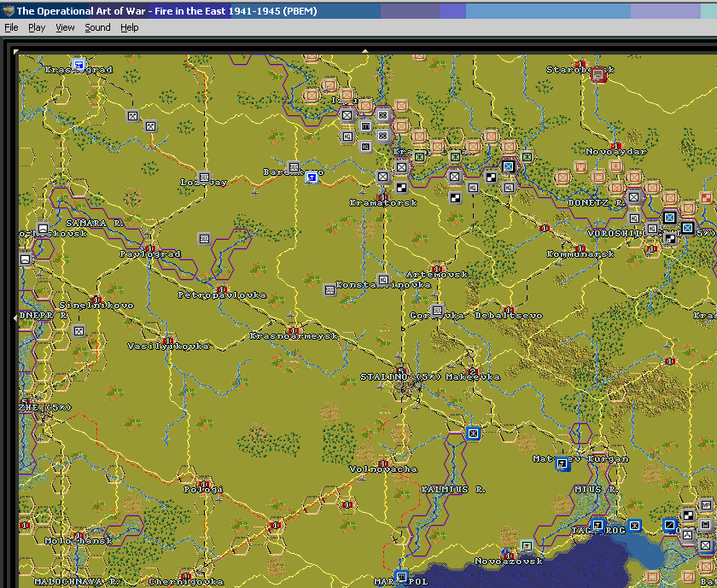Open the Sound menu
This screenshot has width=717, height=588.
click(97, 27)
